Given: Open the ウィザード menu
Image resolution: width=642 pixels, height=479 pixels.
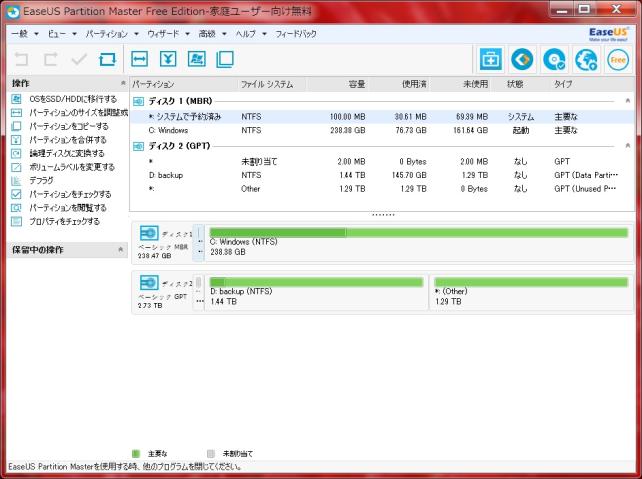Looking at the screenshot, I should pos(163,34).
